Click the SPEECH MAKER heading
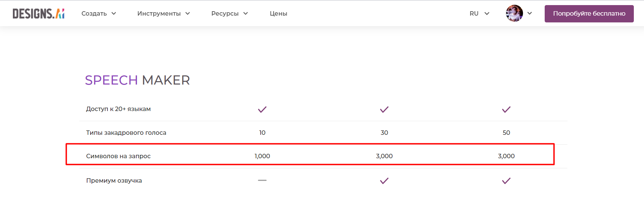 [137, 80]
